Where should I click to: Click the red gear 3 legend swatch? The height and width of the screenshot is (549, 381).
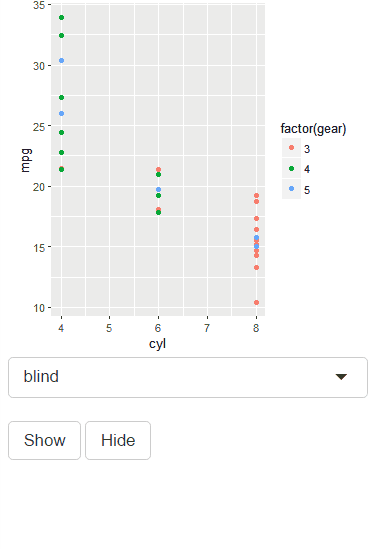coord(291,148)
